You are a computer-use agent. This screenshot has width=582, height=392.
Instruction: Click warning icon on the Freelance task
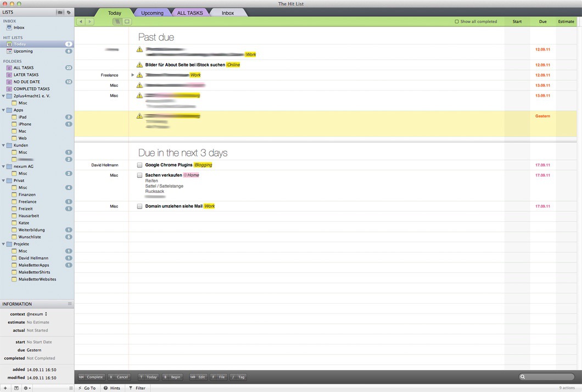click(139, 75)
